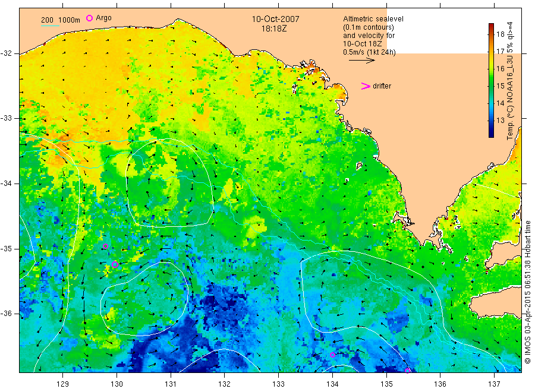Viewport: 535px width, 392px height.
Task: Click the longitude axis label '137'
Action: click(x=494, y=384)
